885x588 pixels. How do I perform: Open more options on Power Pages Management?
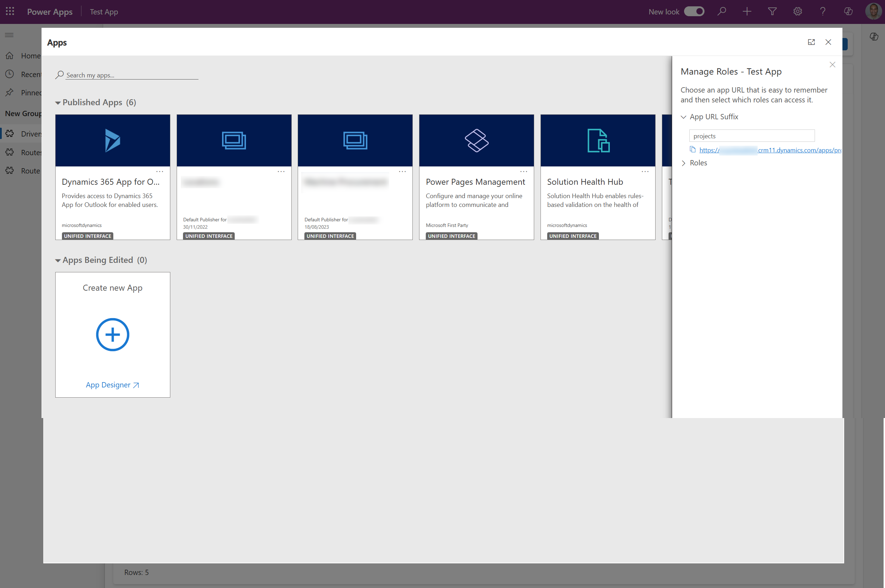[x=524, y=171]
